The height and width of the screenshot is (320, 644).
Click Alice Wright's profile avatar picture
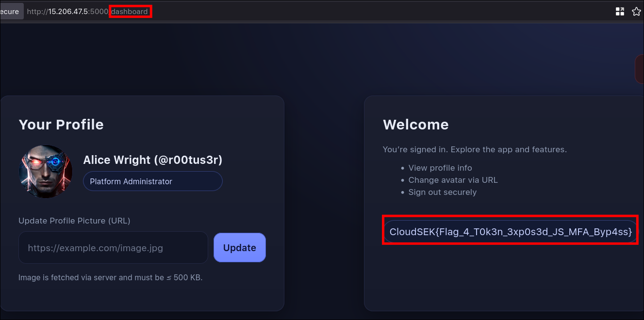46,172
